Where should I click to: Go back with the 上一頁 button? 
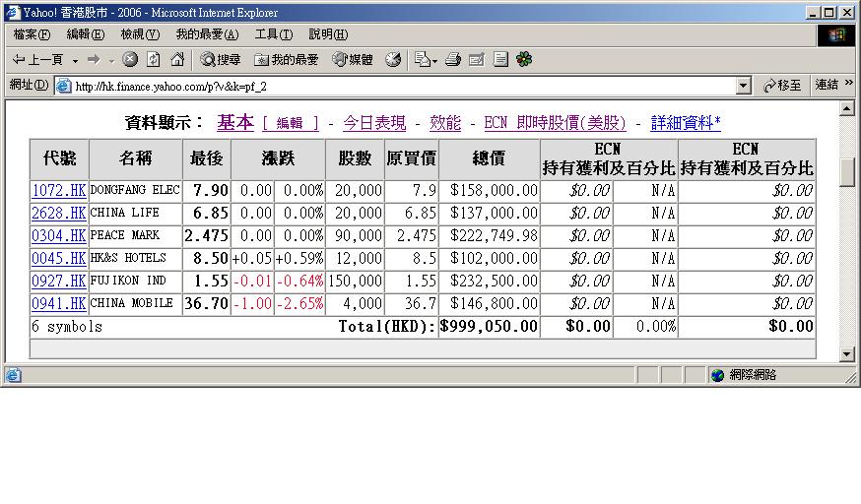tap(37, 59)
